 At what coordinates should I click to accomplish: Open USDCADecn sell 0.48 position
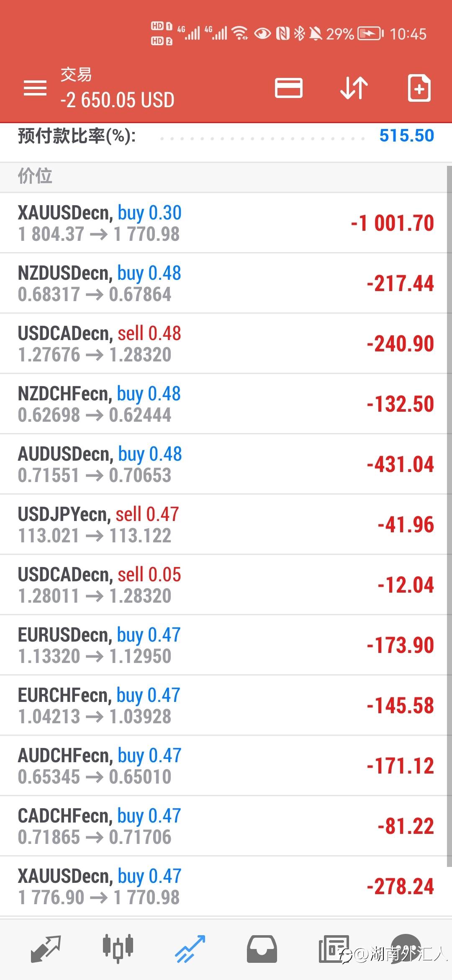coord(223,343)
